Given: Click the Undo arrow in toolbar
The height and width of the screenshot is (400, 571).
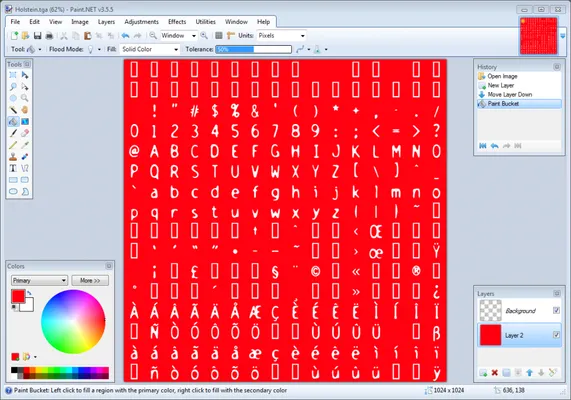Looking at the screenshot, I should [125, 36].
